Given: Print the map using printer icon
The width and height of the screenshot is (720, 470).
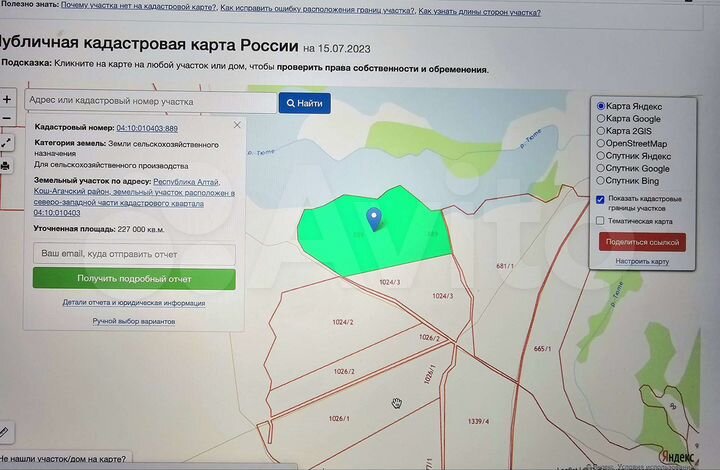Looking at the screenshot, I should point(6,166).
